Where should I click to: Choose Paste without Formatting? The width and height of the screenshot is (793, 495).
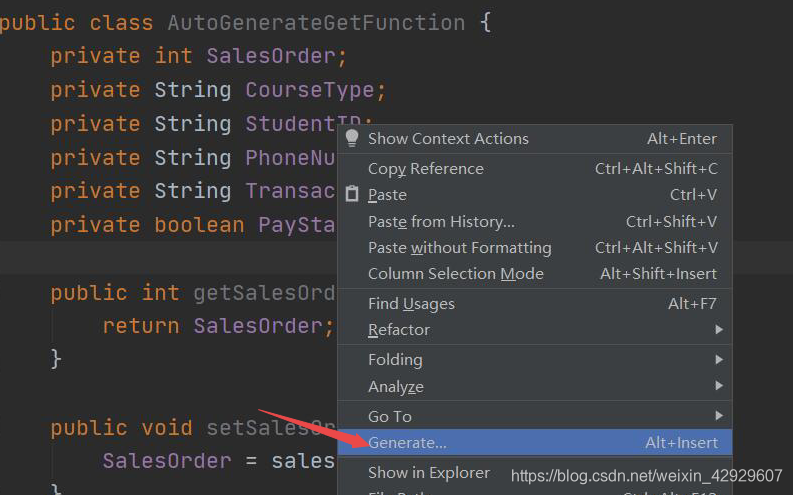point(535,248)
